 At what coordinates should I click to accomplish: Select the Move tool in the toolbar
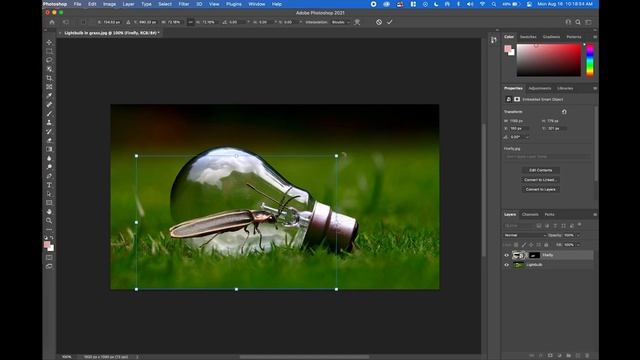[49, 42]
